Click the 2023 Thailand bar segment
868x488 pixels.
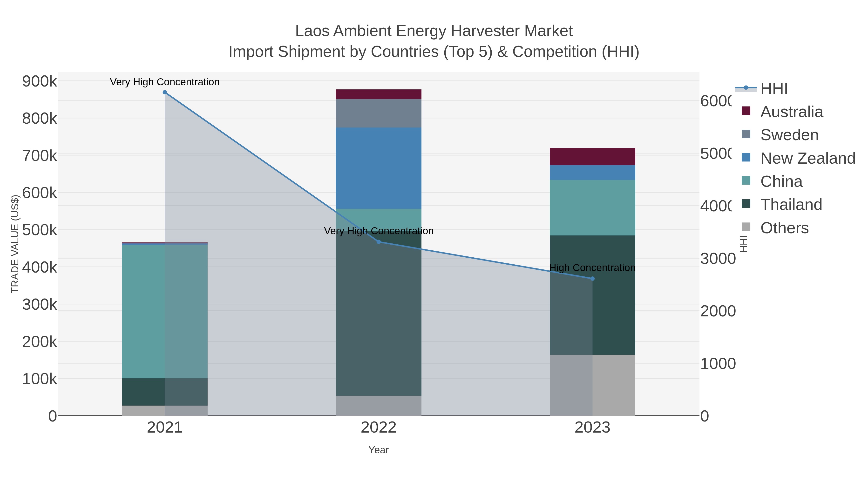592,295
